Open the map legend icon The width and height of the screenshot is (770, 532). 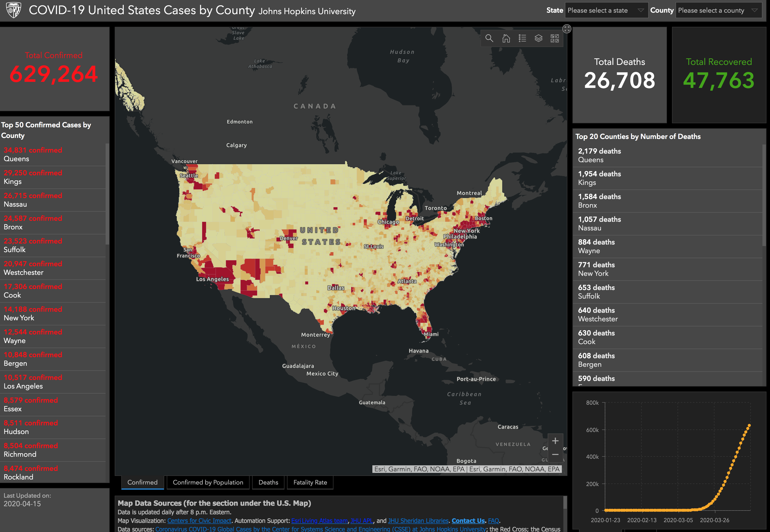[x=522, y=38]
